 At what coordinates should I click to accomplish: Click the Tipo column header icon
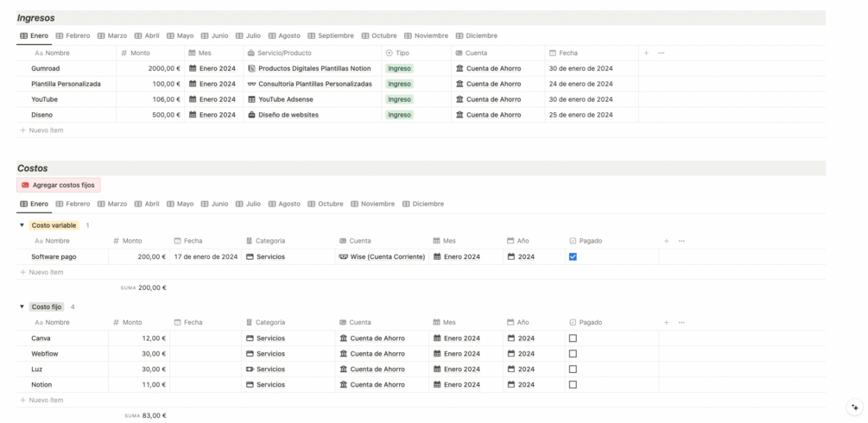pos(390,54)
